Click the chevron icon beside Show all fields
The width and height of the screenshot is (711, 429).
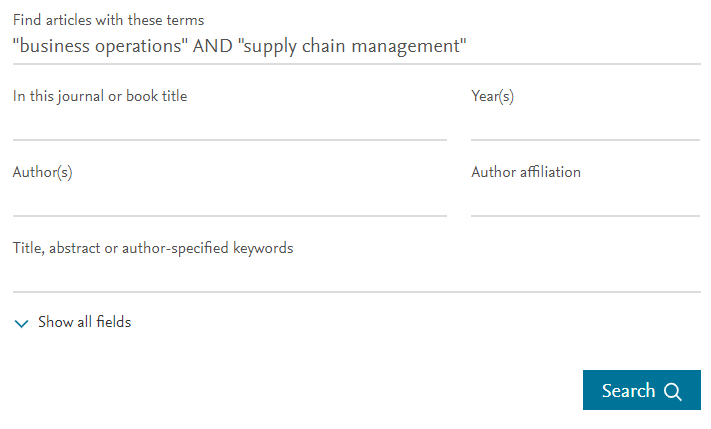point(22,323)
